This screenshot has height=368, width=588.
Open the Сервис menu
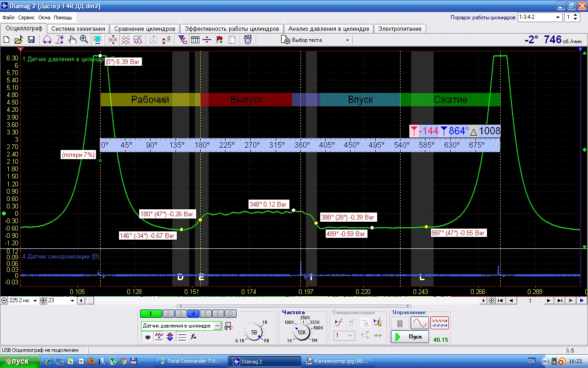pos(27,17)
